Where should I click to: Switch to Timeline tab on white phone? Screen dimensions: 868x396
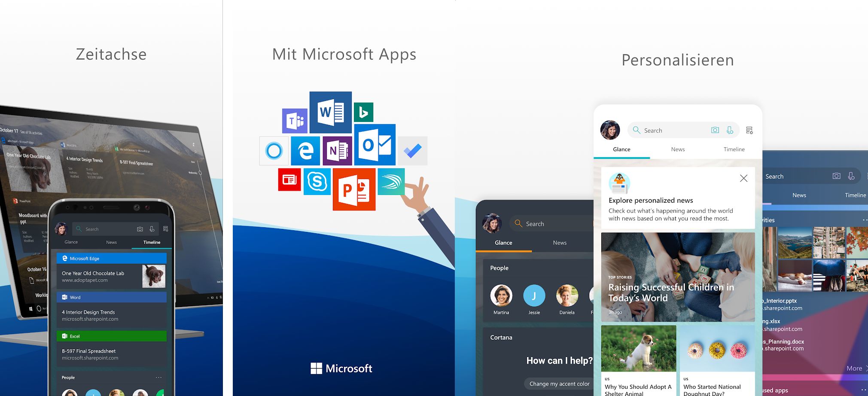pos(734,149)
